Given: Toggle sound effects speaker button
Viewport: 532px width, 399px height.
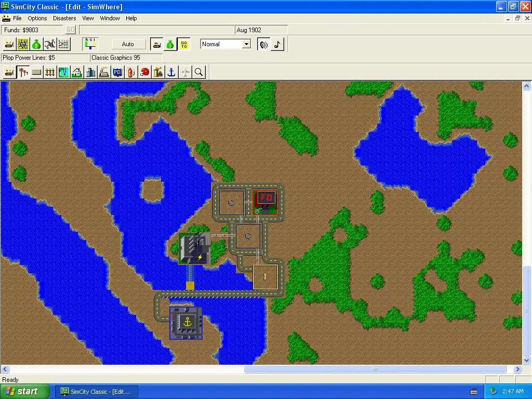Looking at the screenshot, I should 264,45.
